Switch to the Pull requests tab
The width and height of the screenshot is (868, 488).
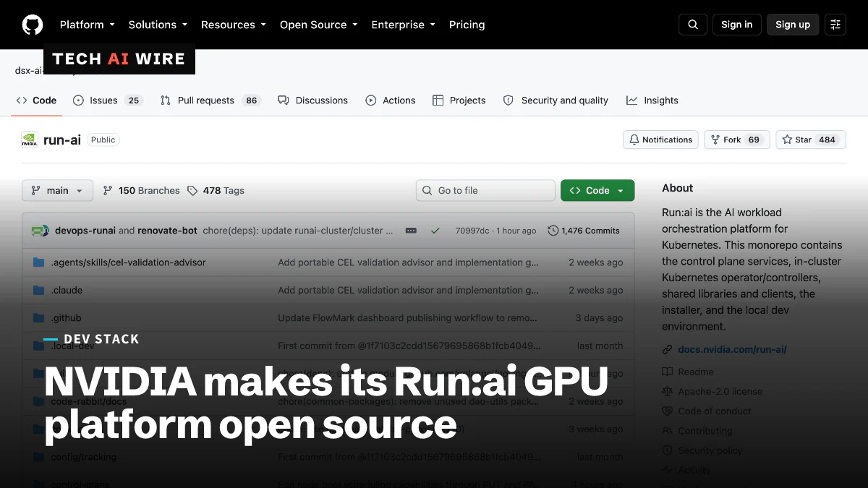(210, 100)
